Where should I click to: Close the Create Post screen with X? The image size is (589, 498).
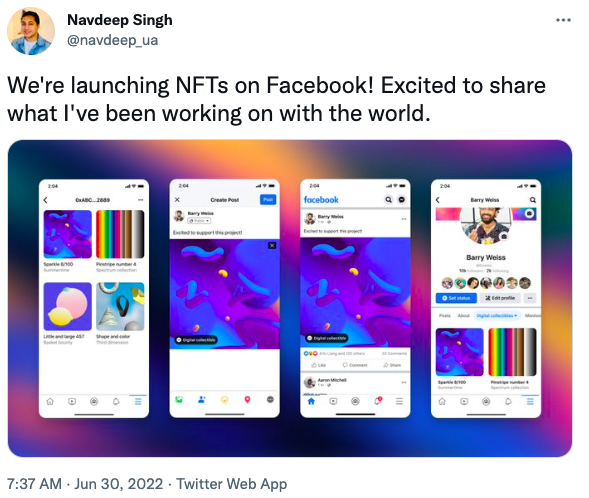pos(177,199)
